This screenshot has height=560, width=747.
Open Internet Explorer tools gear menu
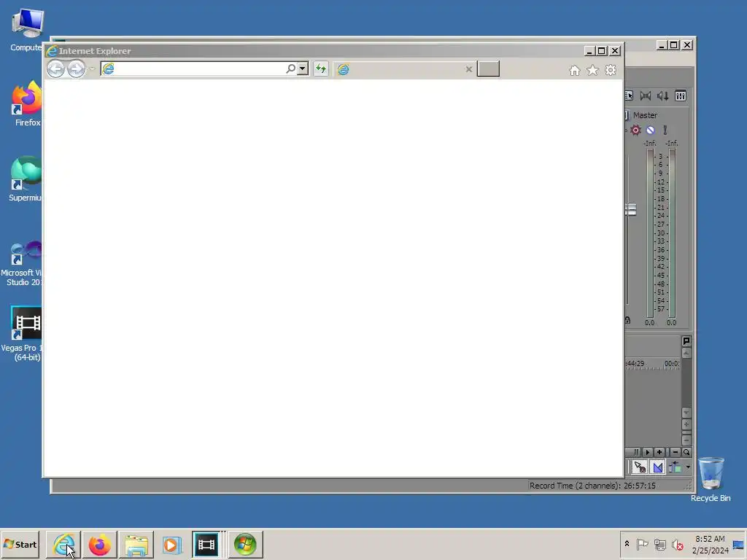coord(611,71)
